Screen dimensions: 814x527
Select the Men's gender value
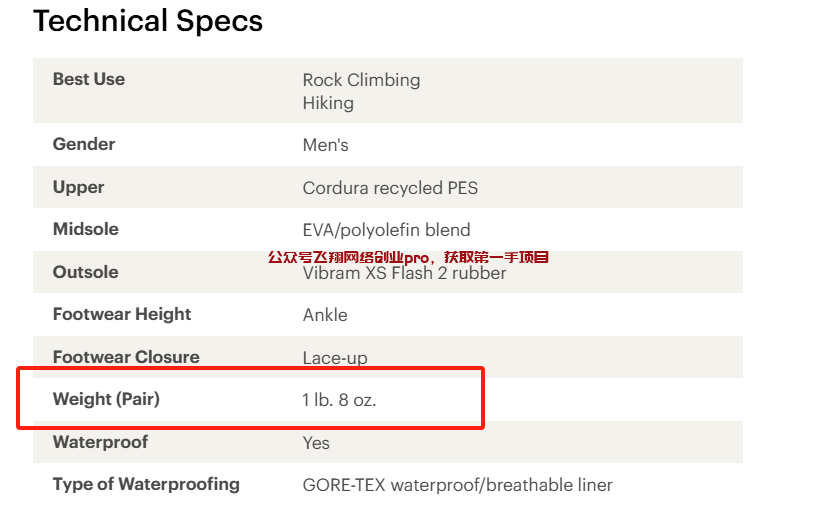(x=326, y=145)
